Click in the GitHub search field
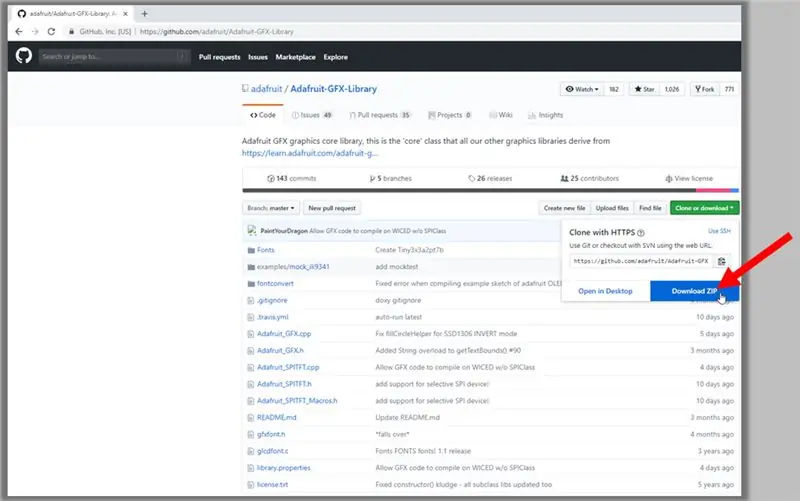This screenshot has width=800, height=501. [x=114, y=57]
